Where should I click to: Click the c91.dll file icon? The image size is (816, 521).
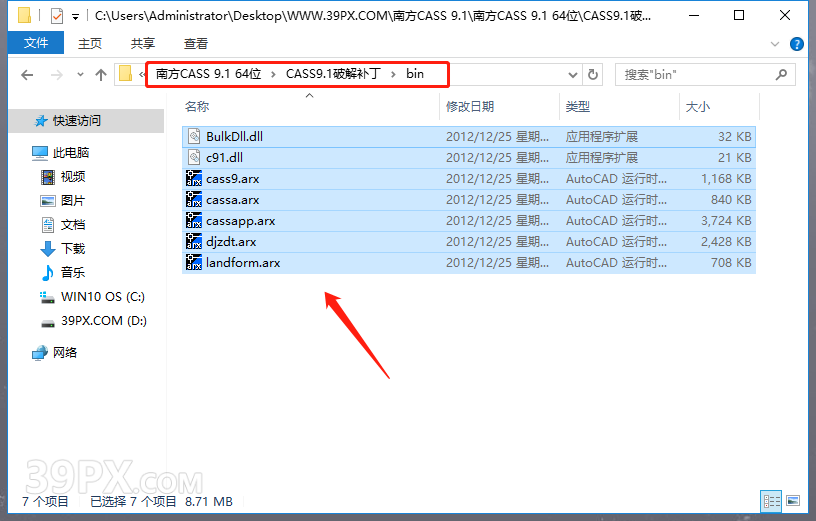[x=194, y=157]
